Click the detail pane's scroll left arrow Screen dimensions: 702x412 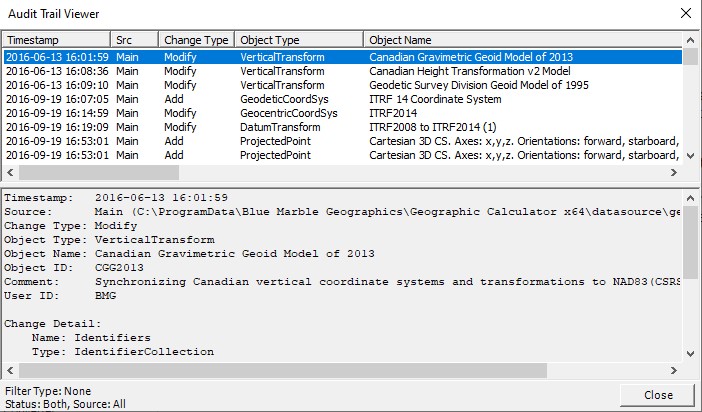[x=10, y=370]
